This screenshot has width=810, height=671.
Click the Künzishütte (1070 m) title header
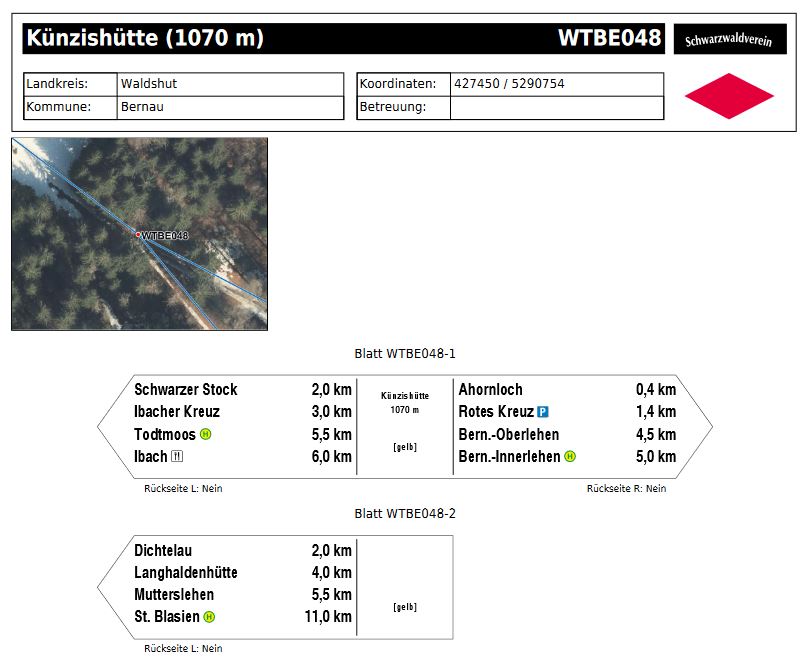coord(145,39)
